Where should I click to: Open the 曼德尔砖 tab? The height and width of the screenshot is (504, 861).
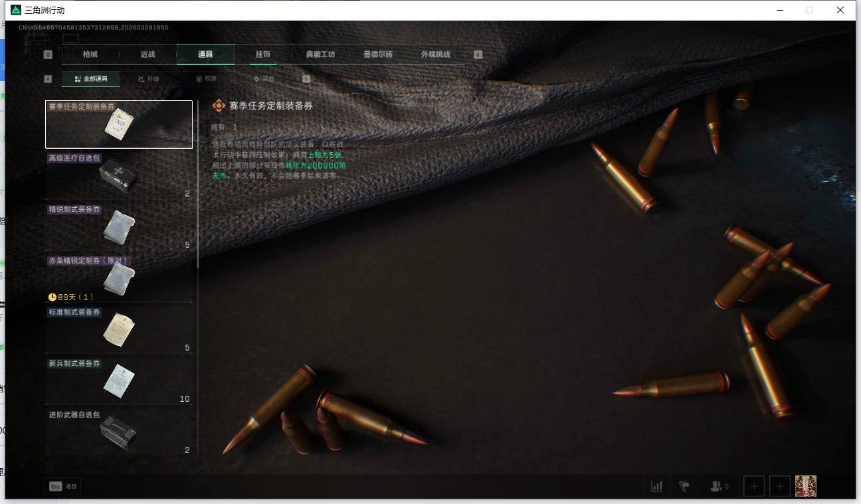378,54
